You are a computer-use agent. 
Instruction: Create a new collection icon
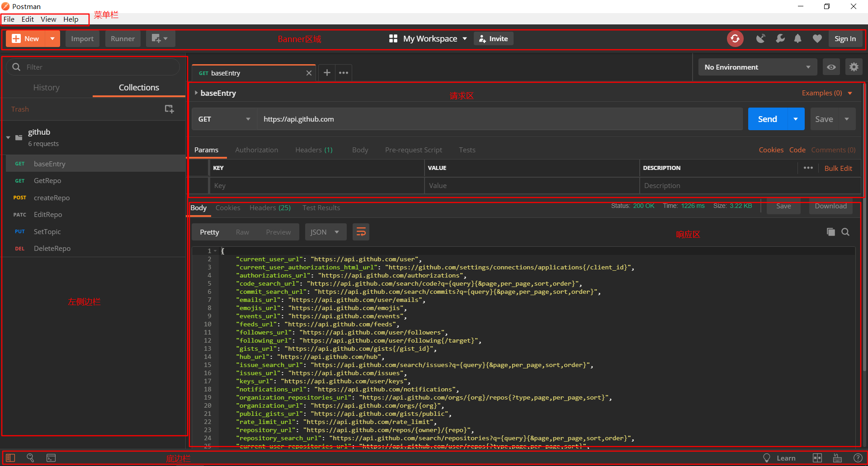(169, 109)
